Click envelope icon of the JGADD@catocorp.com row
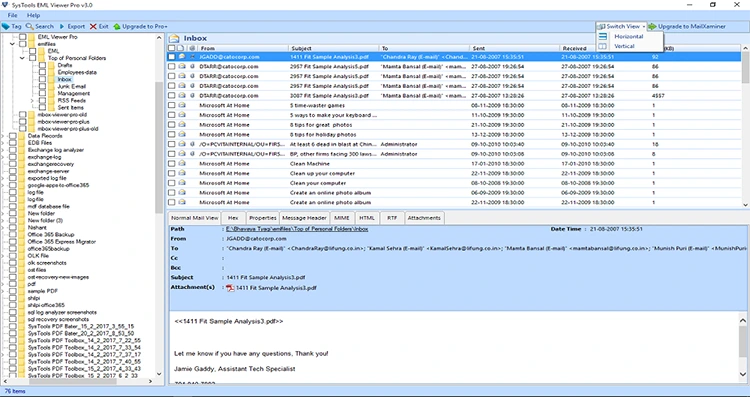750x397 pixels. [x=182, y=56]
